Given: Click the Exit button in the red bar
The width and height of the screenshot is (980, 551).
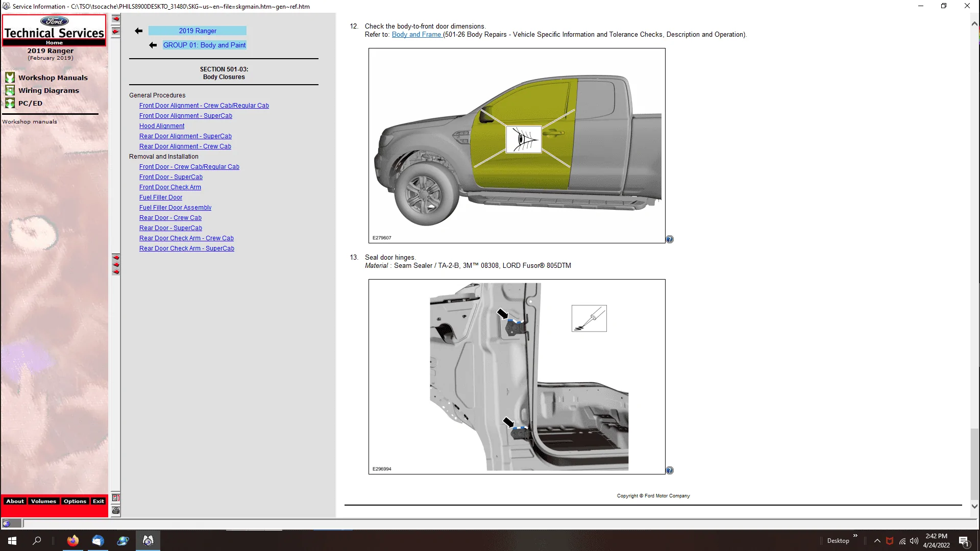Looking at the screenshot, I should point(99,502).
